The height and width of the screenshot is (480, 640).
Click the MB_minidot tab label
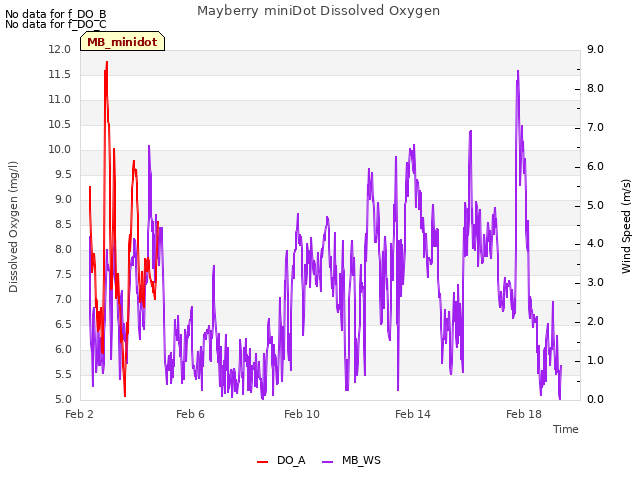pos(122,42)
